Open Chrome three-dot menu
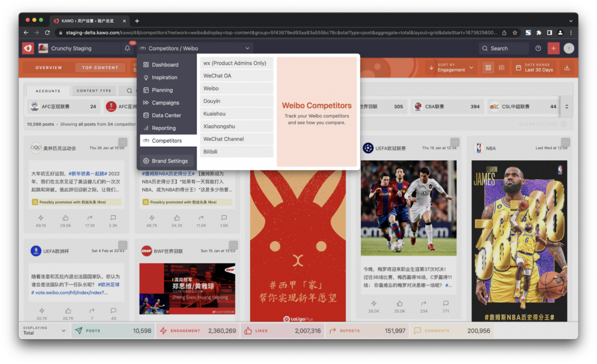Screen dimensions: 597x364 [x=571, y=33]
